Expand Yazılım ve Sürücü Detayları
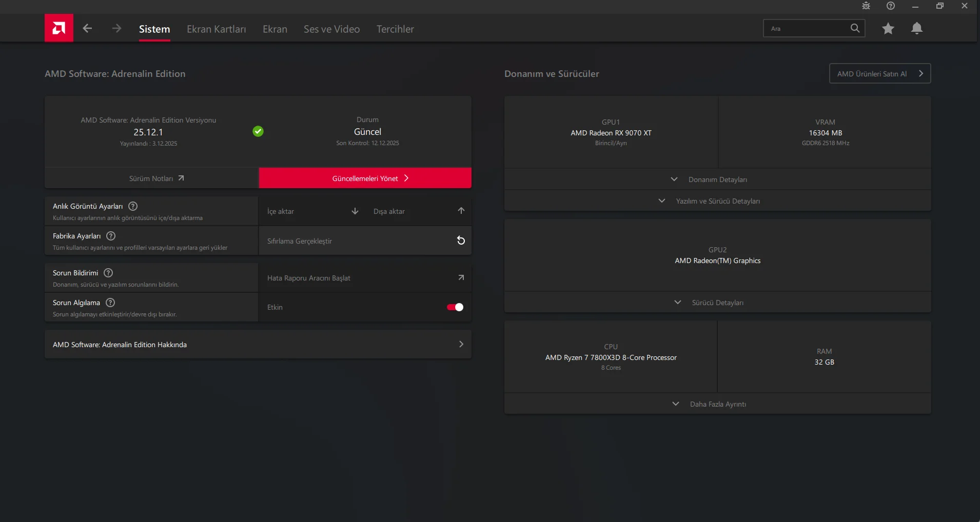Viewport: 980px width, 522px height. point(717,201)
